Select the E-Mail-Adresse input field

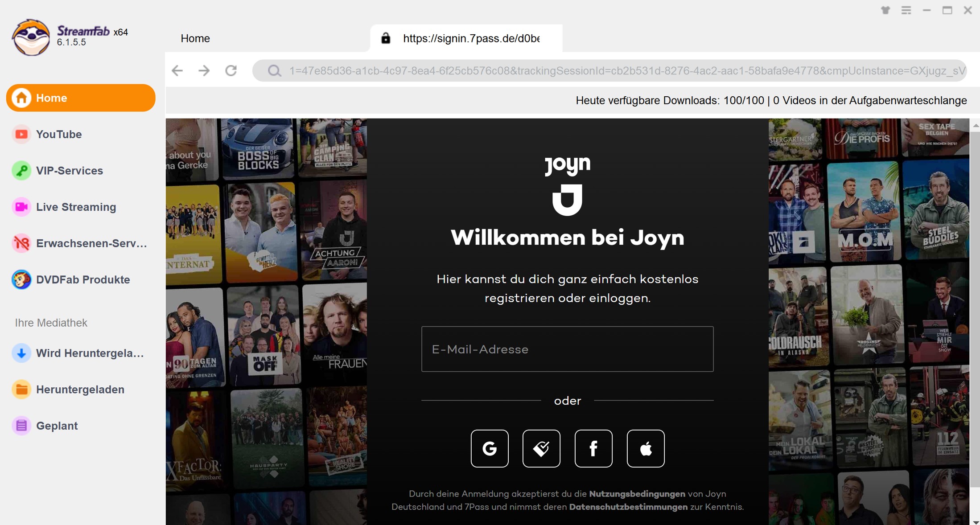tap(568, 349)
